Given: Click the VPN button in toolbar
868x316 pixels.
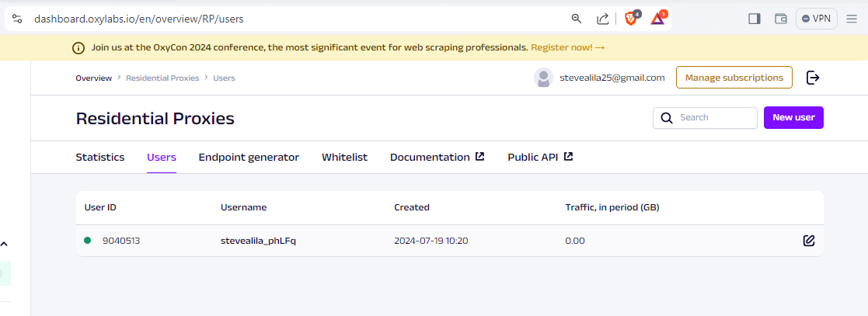Looking at the screenshot, I should pos(816,19).
